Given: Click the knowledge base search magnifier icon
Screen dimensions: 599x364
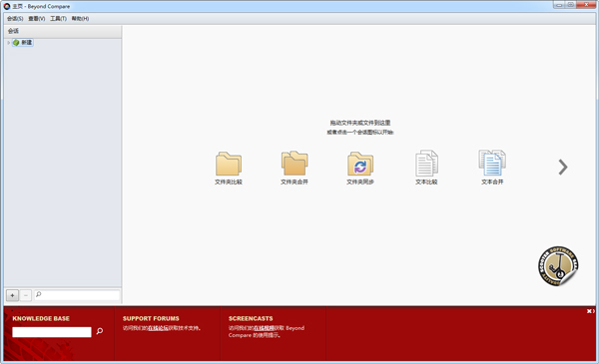Looking at the screenshot, I should click(100, 331).
